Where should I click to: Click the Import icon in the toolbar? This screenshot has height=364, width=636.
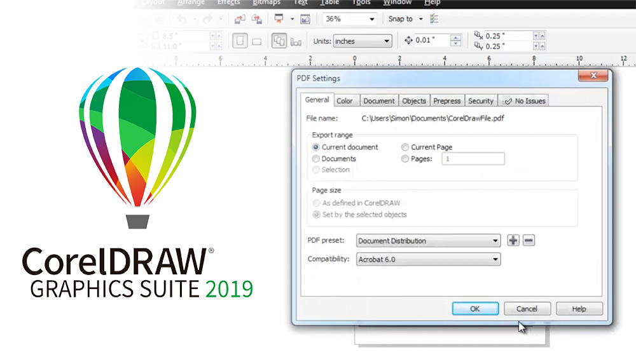pos(240,18)
